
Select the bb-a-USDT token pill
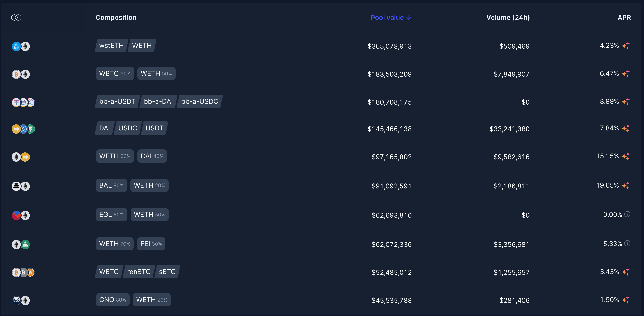[117, 101]
